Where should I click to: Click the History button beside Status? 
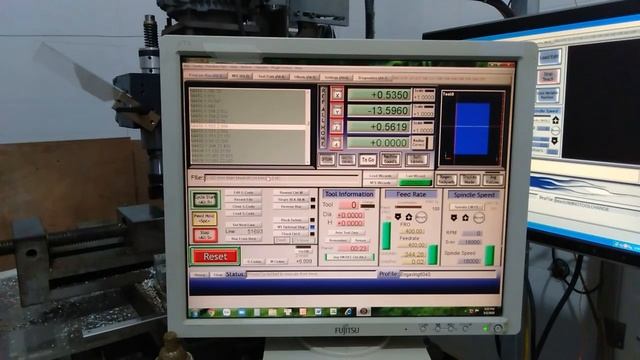coord(200,274)
